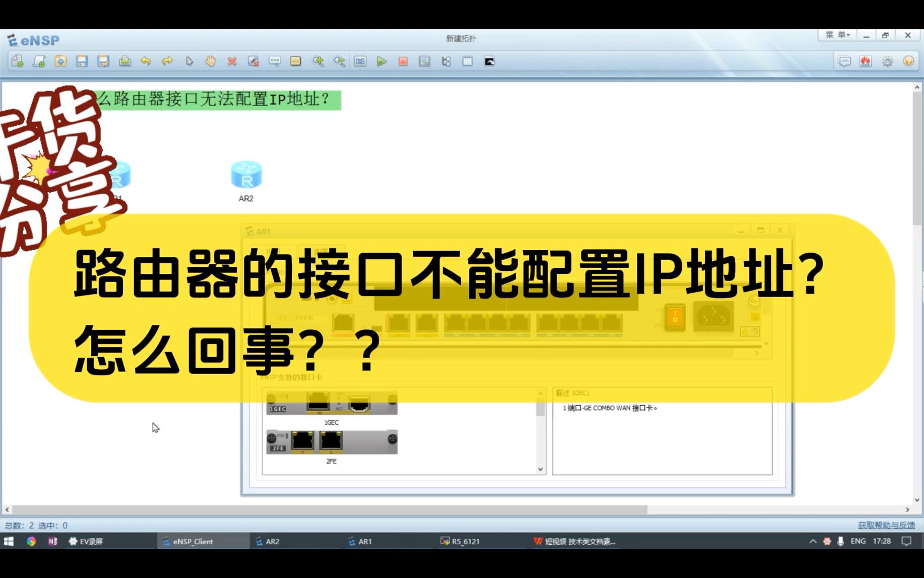Print the topology

pos(125,62)
